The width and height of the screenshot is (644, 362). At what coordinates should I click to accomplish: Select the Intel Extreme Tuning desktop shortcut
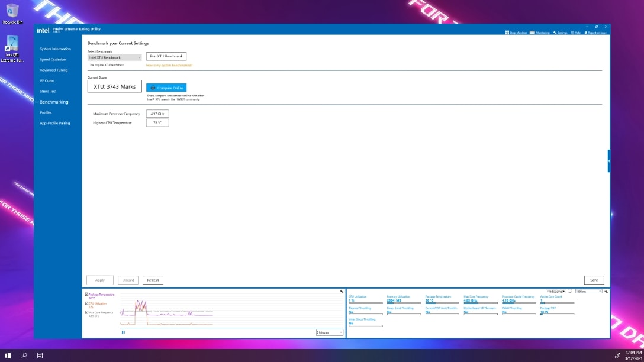(x=12, y=49)
